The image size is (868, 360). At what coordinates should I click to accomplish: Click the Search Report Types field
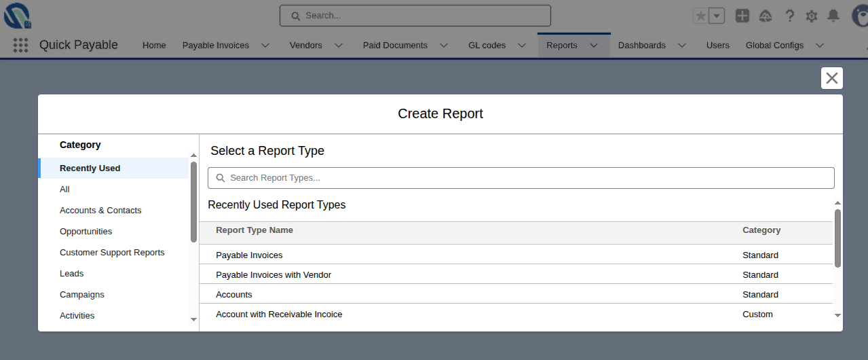coord(521,178)
